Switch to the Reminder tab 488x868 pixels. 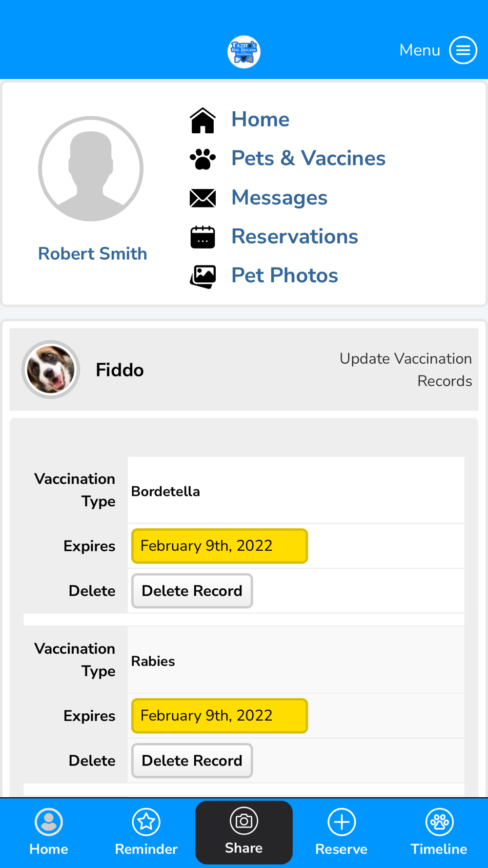[146, 832]
